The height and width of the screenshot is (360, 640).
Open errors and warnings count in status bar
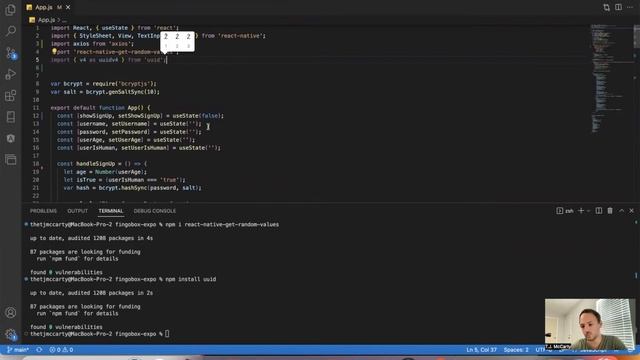[61, 350]
